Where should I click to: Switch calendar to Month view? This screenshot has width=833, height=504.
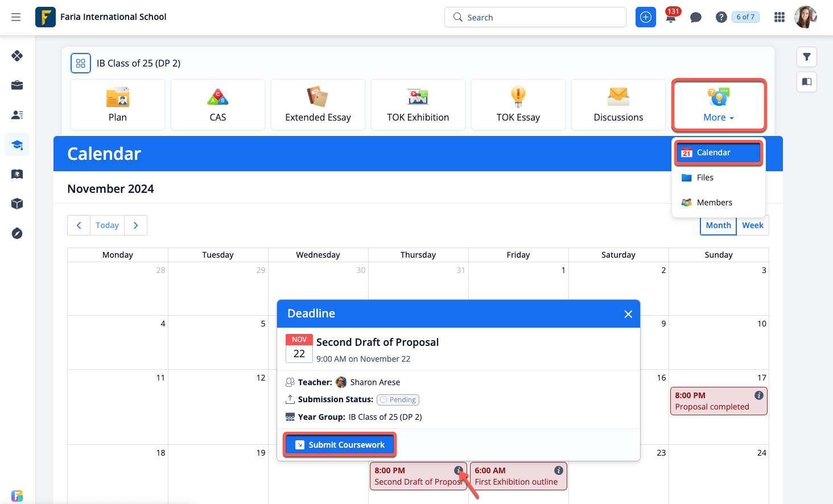click(x=718, y=225)
